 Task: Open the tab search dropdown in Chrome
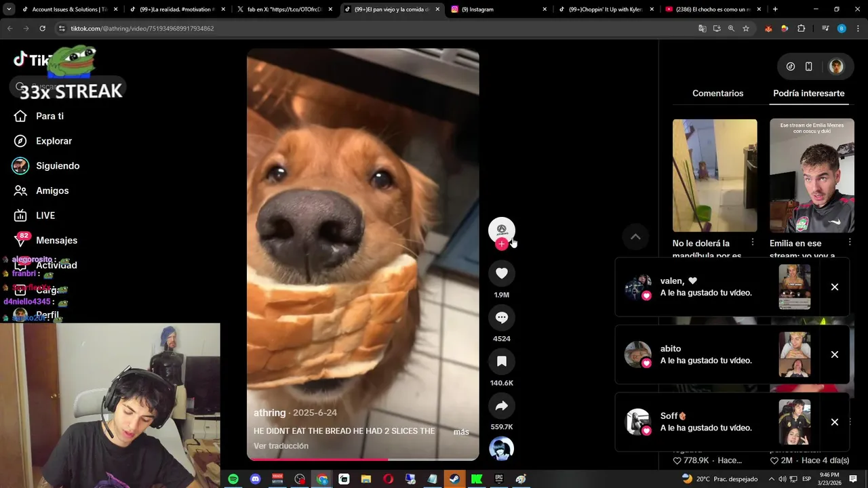point(9,9)
